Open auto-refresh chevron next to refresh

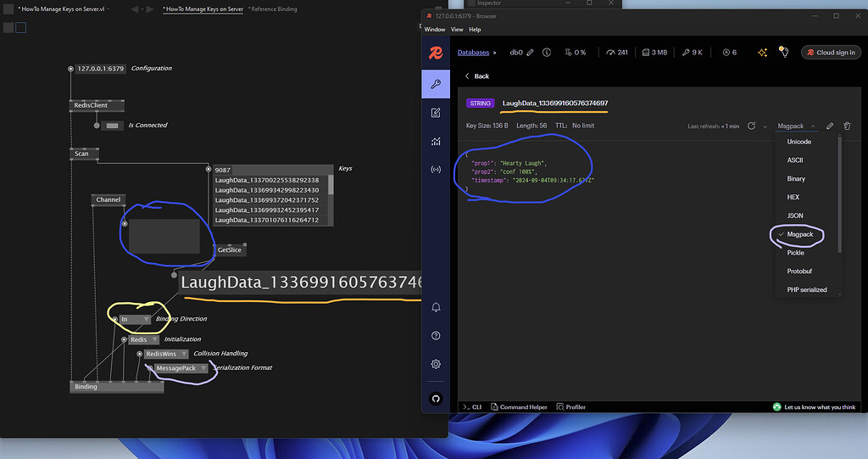coord(765,126)
